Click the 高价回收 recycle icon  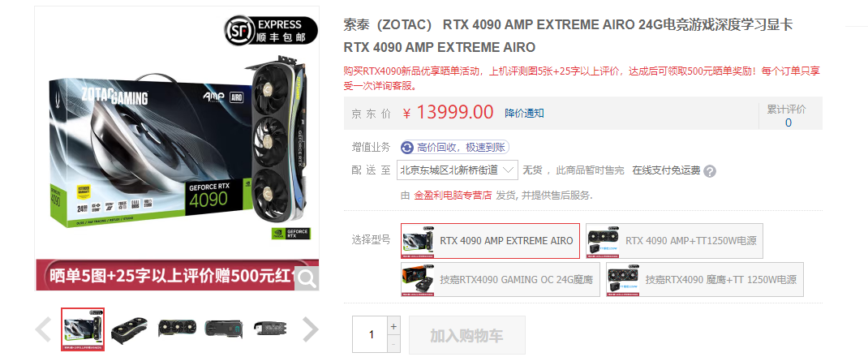[x=407, y=148]
